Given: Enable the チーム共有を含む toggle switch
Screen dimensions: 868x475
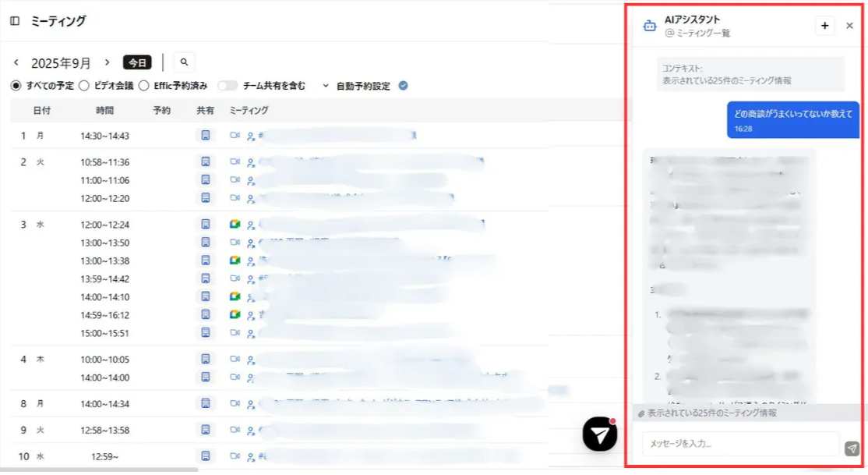Looking at the screenshot, I should pyautogui.click(x=227, y=85).
